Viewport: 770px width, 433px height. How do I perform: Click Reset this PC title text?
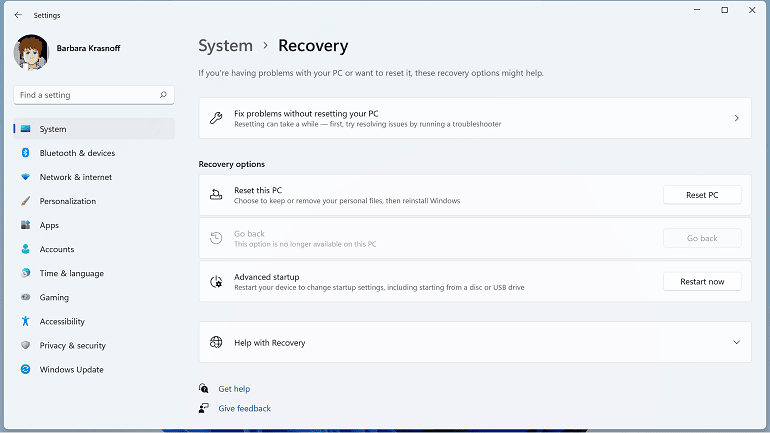(258, 190)
